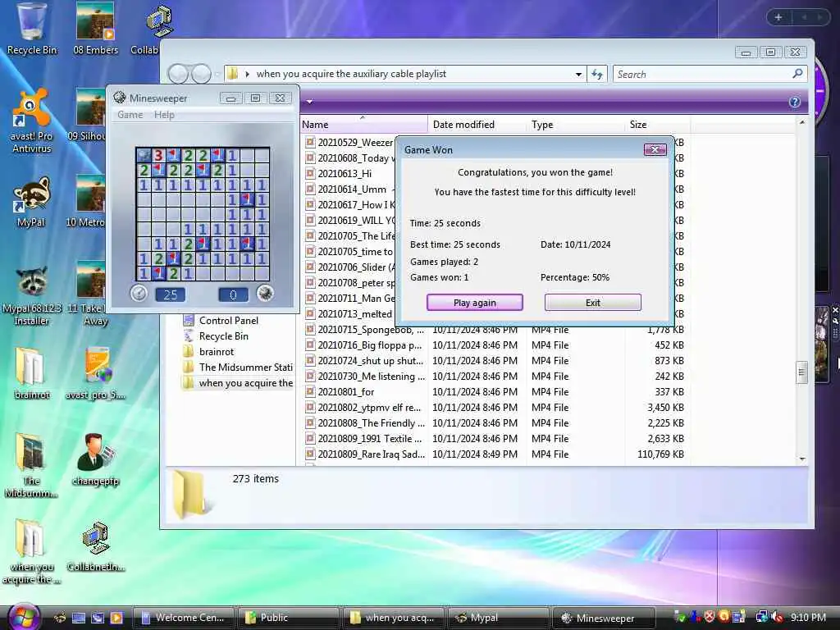Image resolution: width=840 pixels, height=630 pixels.
Task: Click the Explorer back navigation arrow
Action: pyautogui.click(x=179, y=74)
